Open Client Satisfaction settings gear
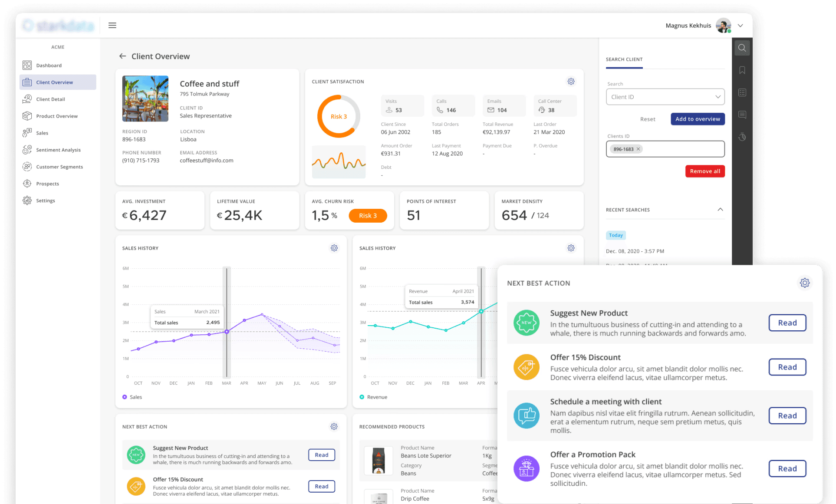Viewport: 836px width, 504px height. pyautogui.click(x=571, y=81)
